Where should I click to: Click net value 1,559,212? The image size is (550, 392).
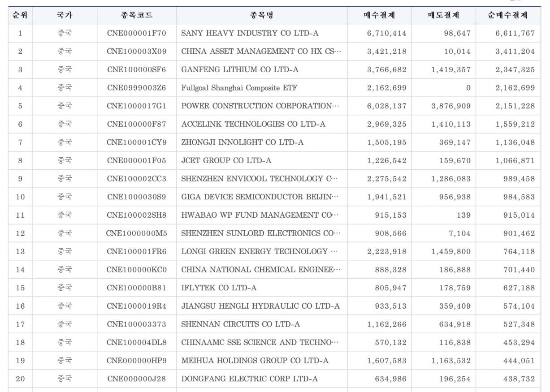[515, 124]
